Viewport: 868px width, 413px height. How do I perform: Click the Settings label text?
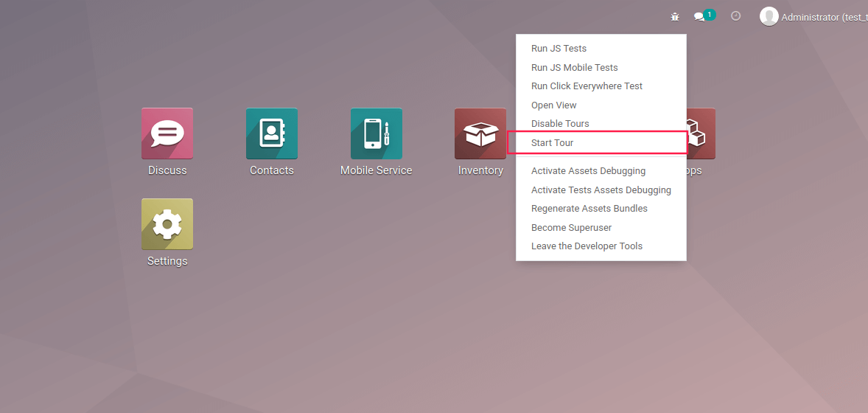tap(167, 260)
